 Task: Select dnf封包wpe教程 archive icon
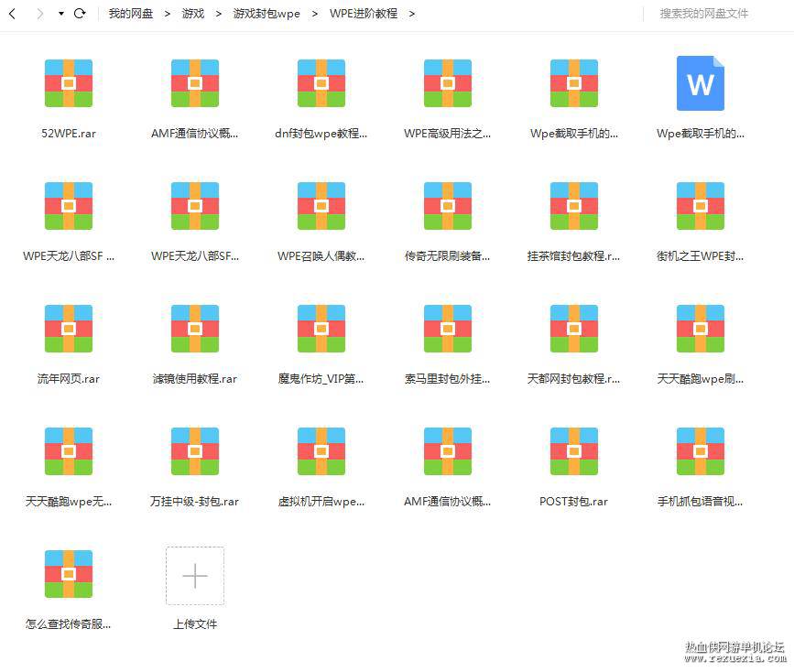pos(321,83)
